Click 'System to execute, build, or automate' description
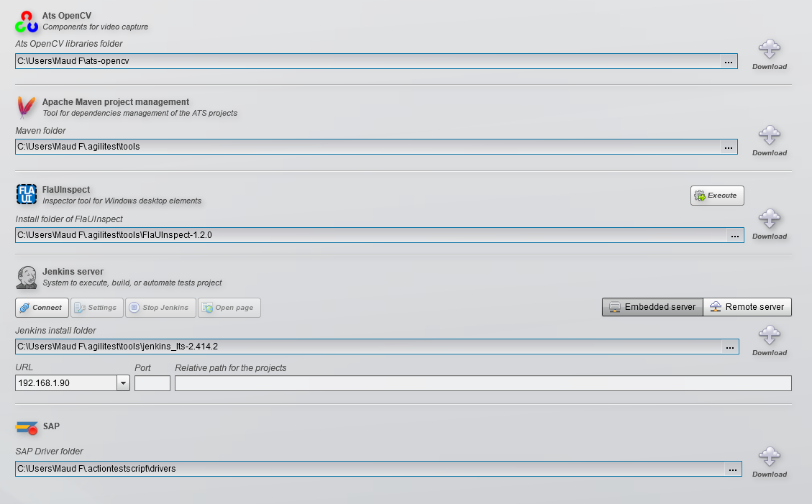Image resolution: width=812 pixels, height=504 pixels. point(132,283)
